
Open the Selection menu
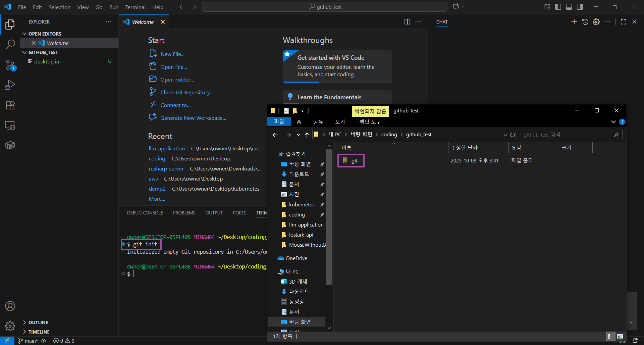[x=59, y=7]
